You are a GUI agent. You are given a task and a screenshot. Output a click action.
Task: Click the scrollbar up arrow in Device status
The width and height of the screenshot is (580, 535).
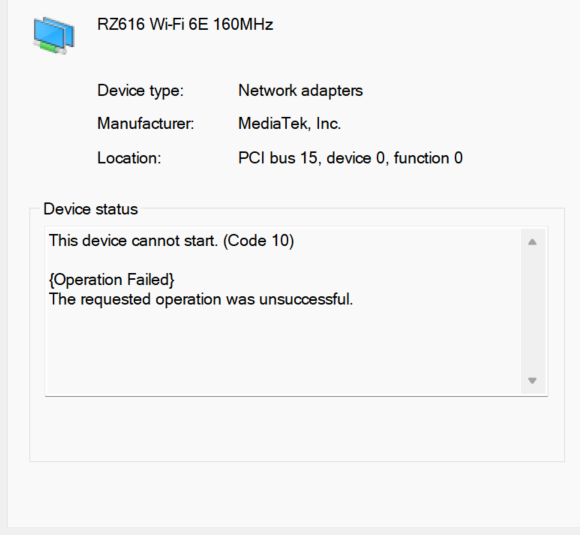[532, 242]
